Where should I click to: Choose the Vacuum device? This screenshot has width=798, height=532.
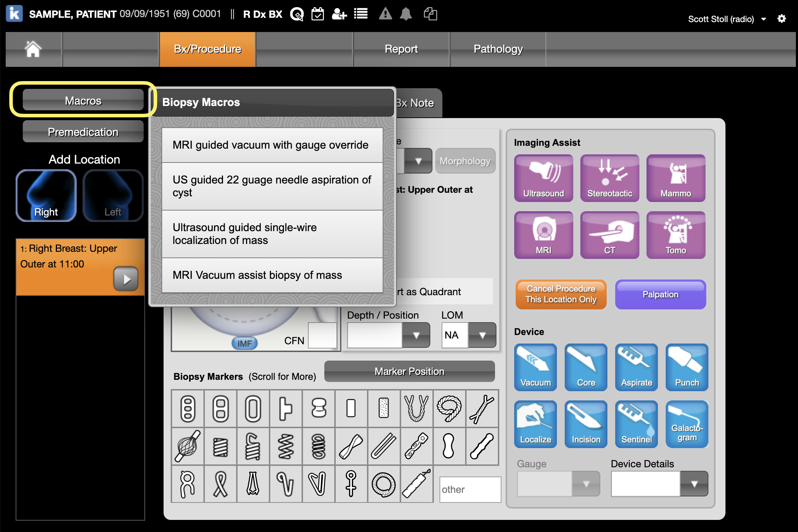click(x=536, y=367)
